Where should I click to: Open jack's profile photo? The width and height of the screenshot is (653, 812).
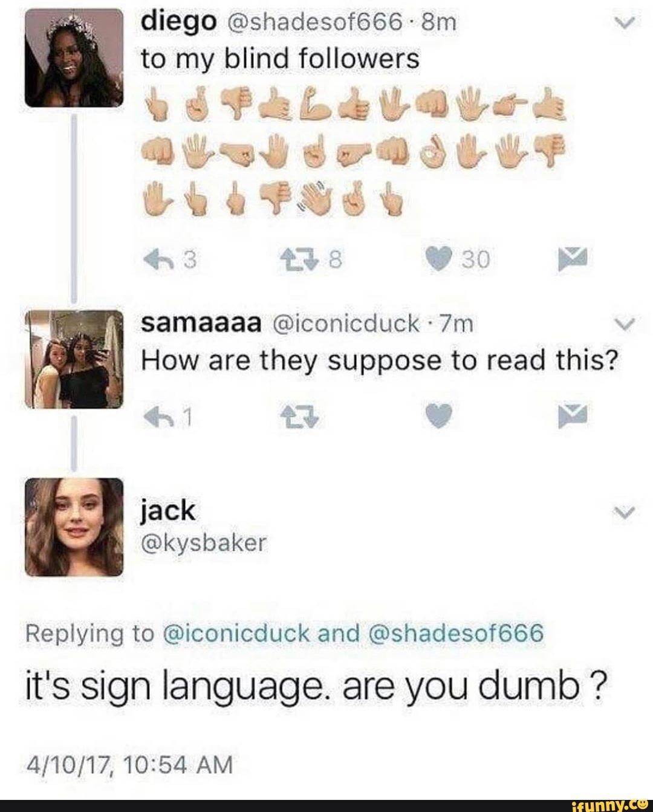[x=74, y=525]
